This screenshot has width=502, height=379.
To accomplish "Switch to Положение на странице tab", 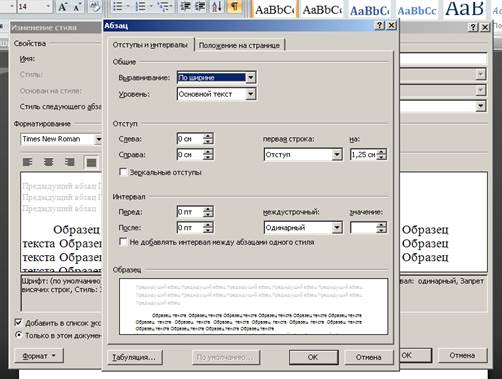I will [239, 45].
